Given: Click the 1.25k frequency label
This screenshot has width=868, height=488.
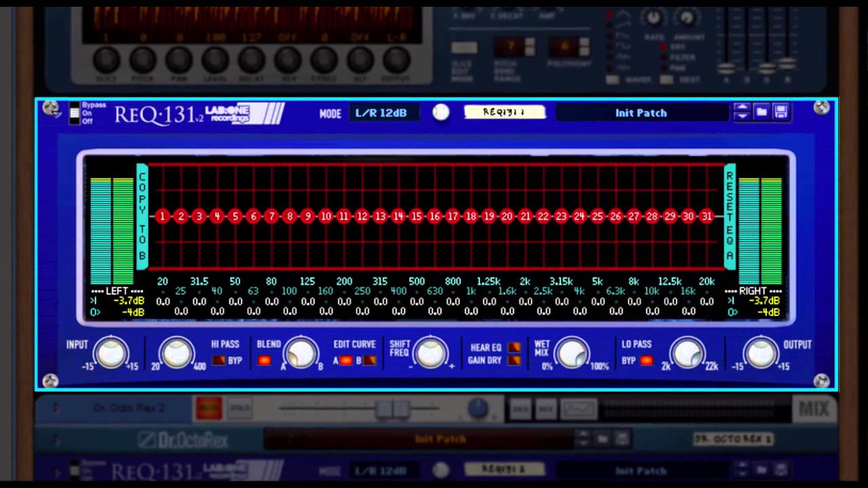Looking at the screenshot, I should coord(488,281).
